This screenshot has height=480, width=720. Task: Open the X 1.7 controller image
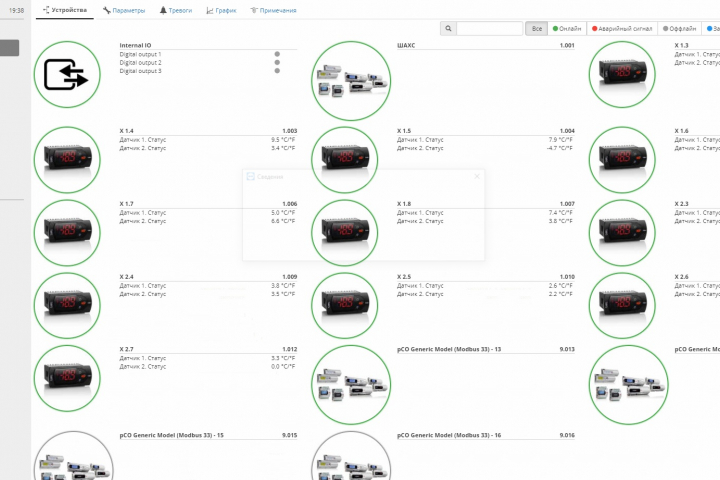tap(67, 233)
